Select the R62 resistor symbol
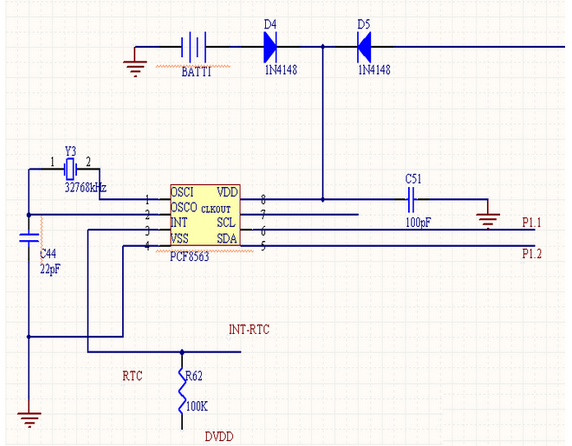This screenshot has width=572, height=446. pyautogui.click(x=182, y=391)
